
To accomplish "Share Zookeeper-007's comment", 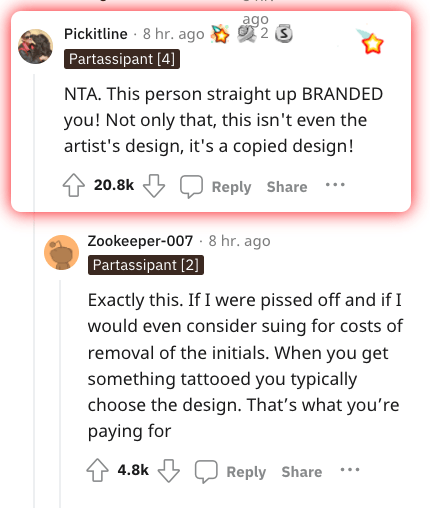I will [x=302, y=472].
